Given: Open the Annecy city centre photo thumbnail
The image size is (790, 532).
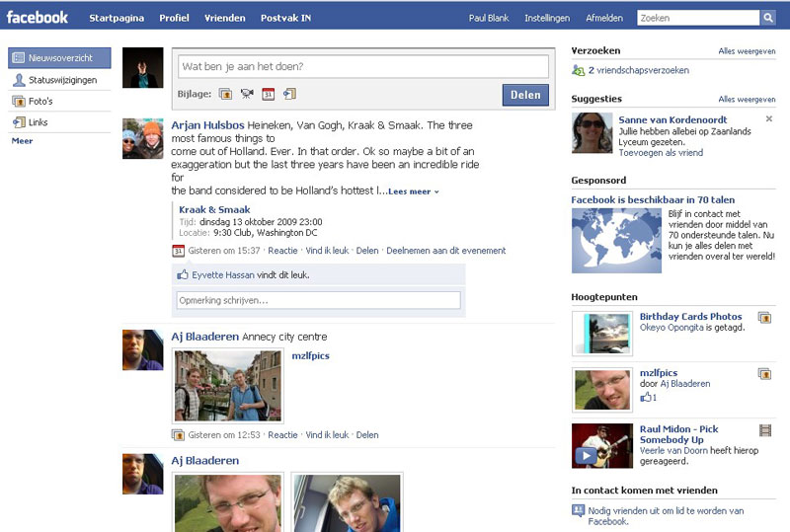Looking at the screenshot, I should (227, 386).
